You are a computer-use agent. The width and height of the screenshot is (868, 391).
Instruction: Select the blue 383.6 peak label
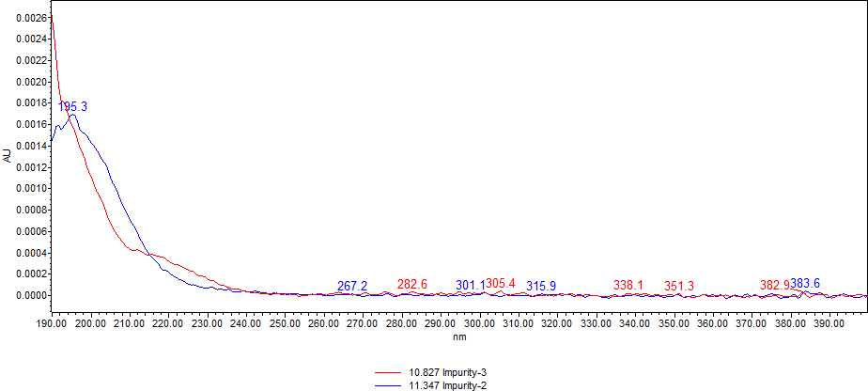coord(805,283)
